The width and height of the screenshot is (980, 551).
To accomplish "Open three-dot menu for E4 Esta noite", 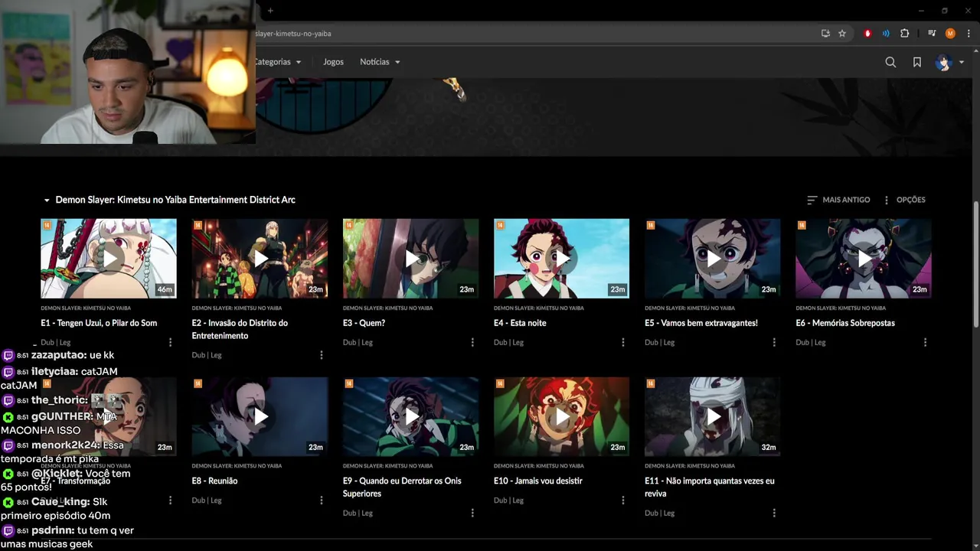I will 623,342.
